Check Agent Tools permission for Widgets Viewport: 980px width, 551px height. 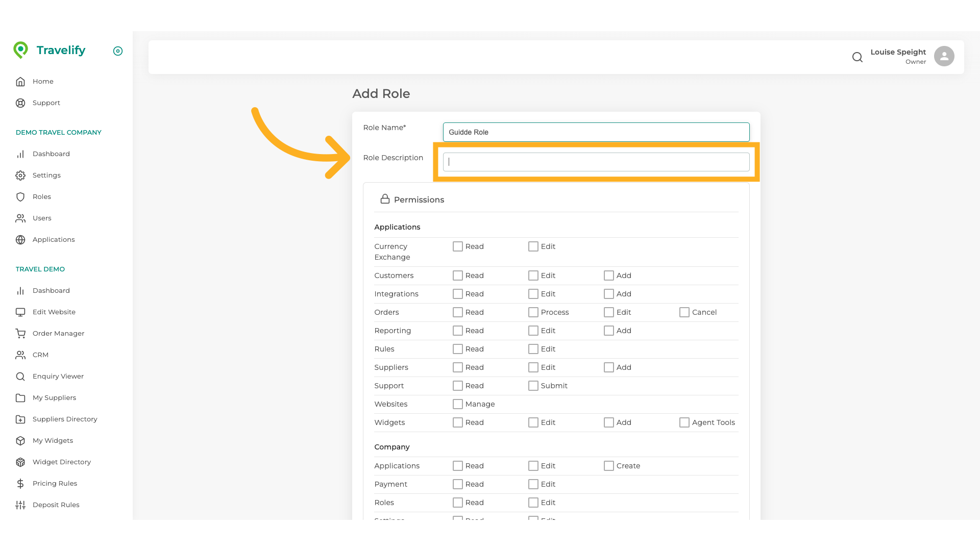[684, 422]
